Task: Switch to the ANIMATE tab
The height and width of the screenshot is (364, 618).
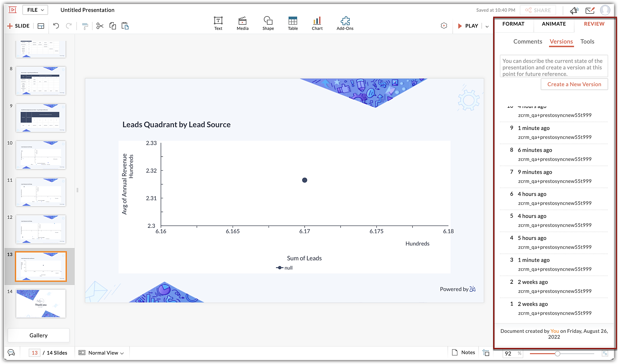Action: click(x=554, y=24)
